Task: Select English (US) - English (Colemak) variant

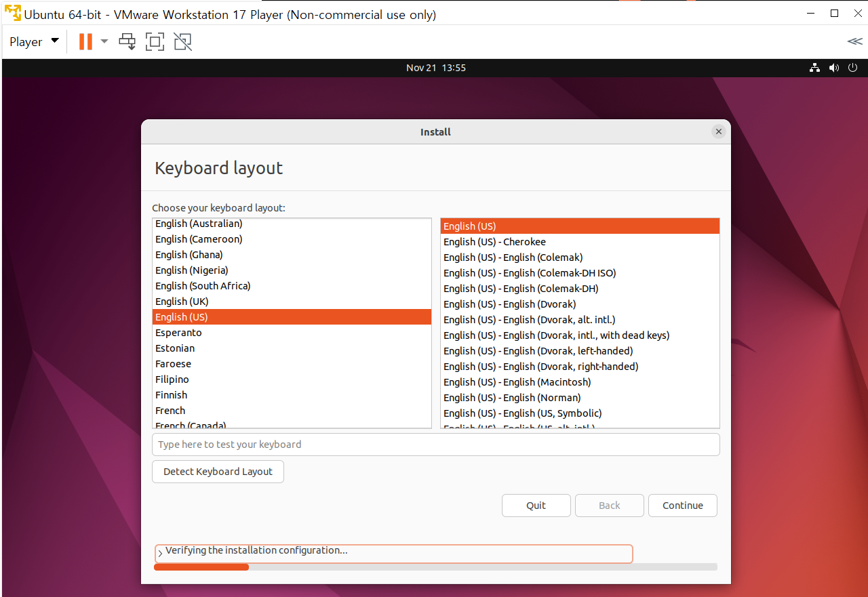Action: point(580,258)
